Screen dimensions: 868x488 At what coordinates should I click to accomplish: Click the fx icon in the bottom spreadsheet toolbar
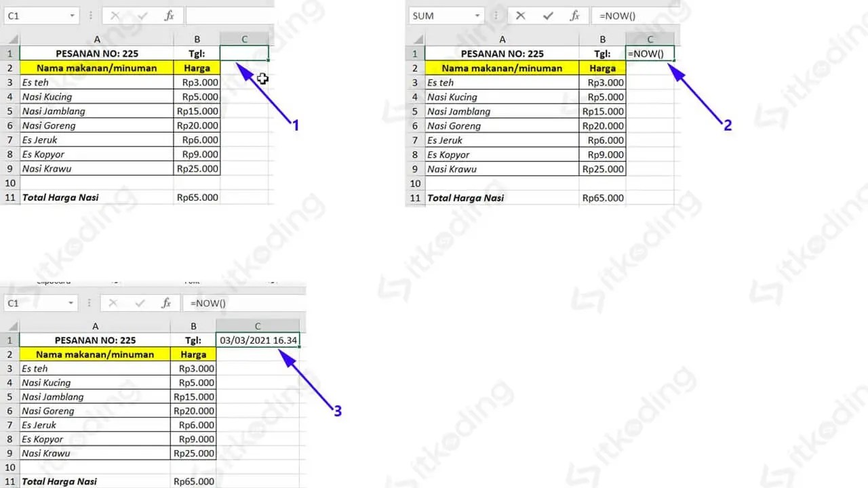pos(166,303)
